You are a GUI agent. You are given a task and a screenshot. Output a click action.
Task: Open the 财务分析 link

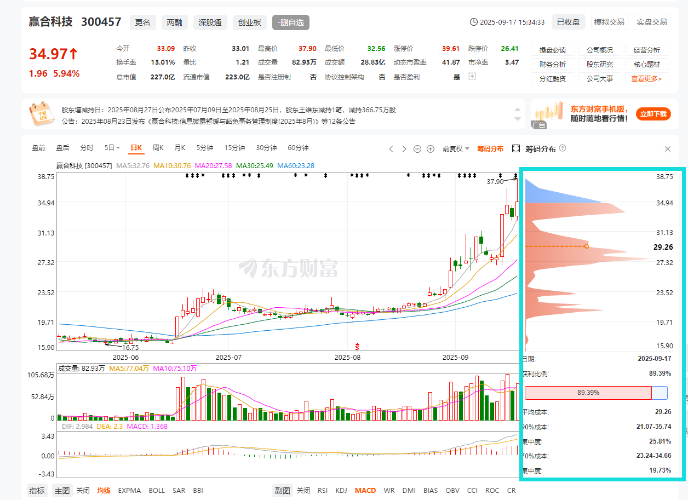pyautogui.click(x=552, y=64)
